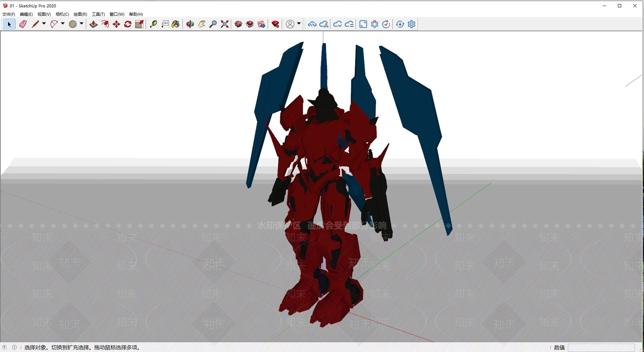Viewport: 644px width, 352px height.
Task: Close the SketchUp Pro 2020 window
Action: pos(635,6)
